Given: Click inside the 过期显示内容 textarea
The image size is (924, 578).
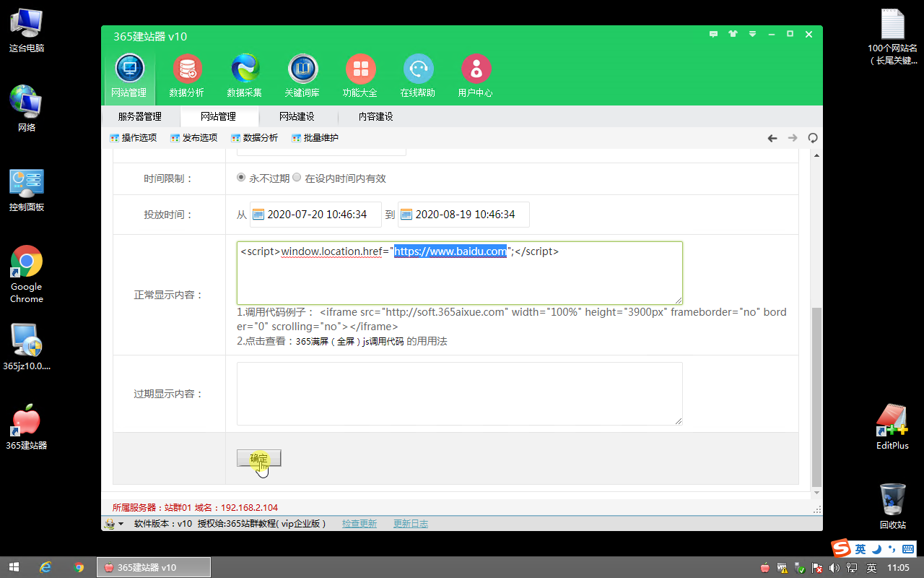Looking at the screenshot, I should [460, 394].
